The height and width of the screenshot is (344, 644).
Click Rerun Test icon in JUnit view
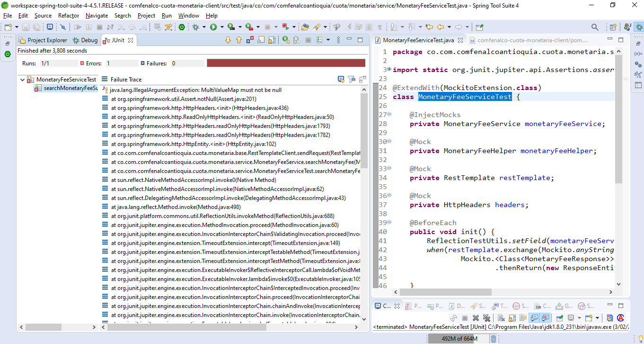pyautogui.click(x=286, y=40)
